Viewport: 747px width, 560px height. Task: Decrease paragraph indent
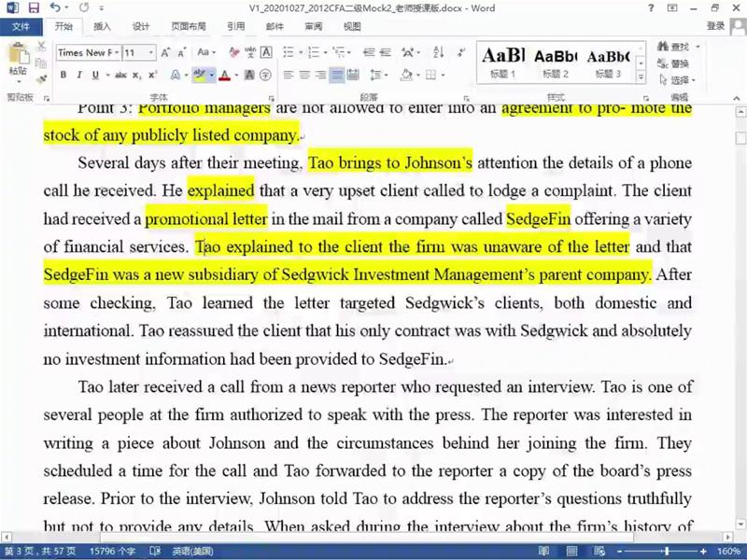coord(368,52)
